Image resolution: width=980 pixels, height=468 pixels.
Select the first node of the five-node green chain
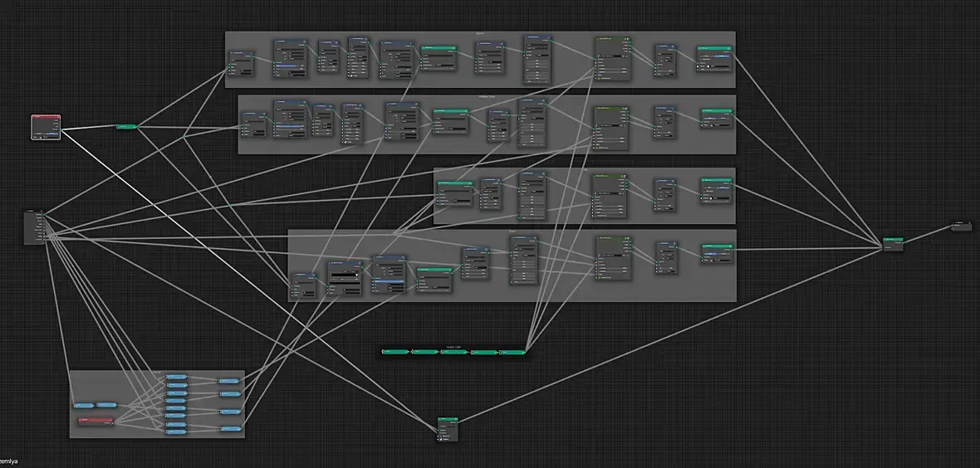click(x=395, y=352)
